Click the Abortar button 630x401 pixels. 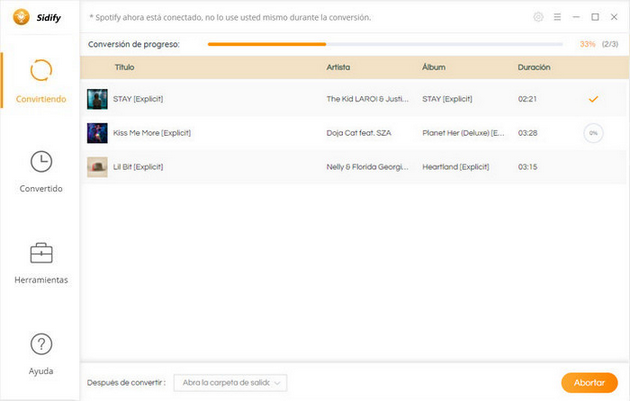point(589,383)
